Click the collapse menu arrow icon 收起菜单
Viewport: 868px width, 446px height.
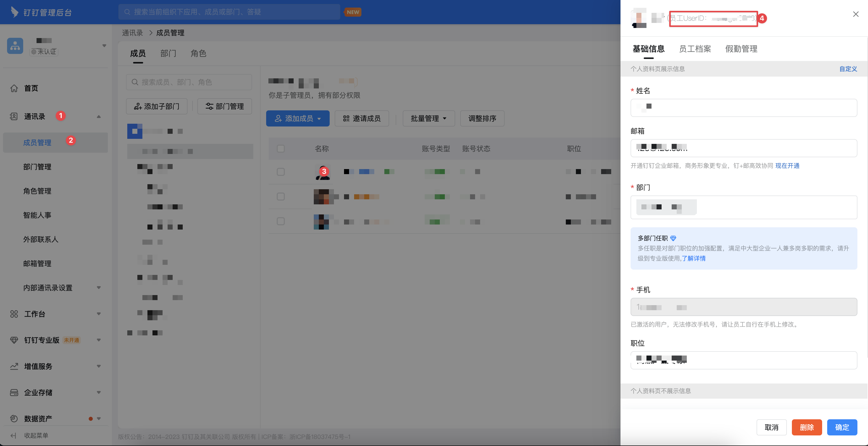click(x=13, y=436)
